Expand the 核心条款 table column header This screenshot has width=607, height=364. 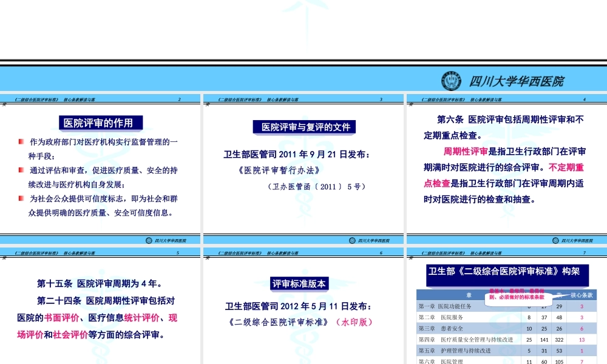(582, 295)
